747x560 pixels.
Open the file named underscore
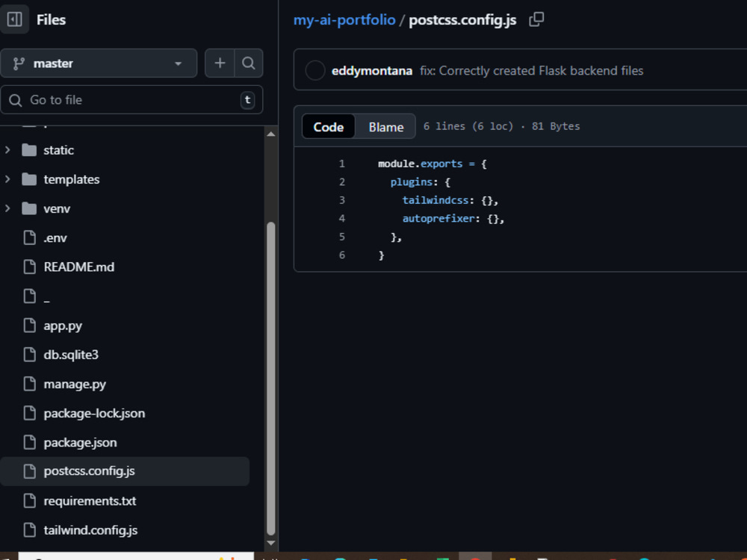46,296
